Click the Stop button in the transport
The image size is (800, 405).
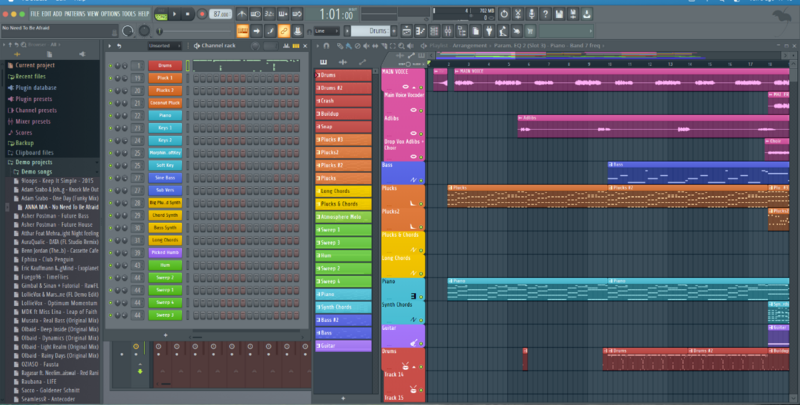188,15
